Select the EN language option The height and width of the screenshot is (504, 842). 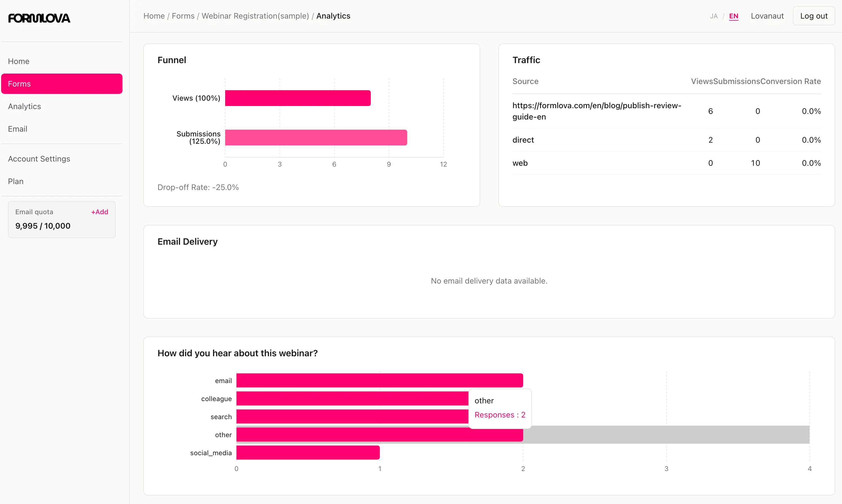click(x=733, y=16)
